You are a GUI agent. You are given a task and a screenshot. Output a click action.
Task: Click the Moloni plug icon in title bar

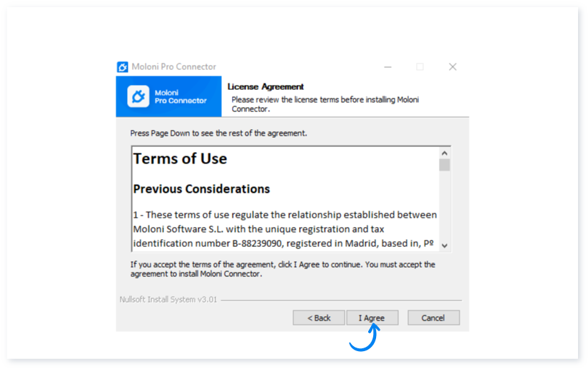click(x=122, y=67)
